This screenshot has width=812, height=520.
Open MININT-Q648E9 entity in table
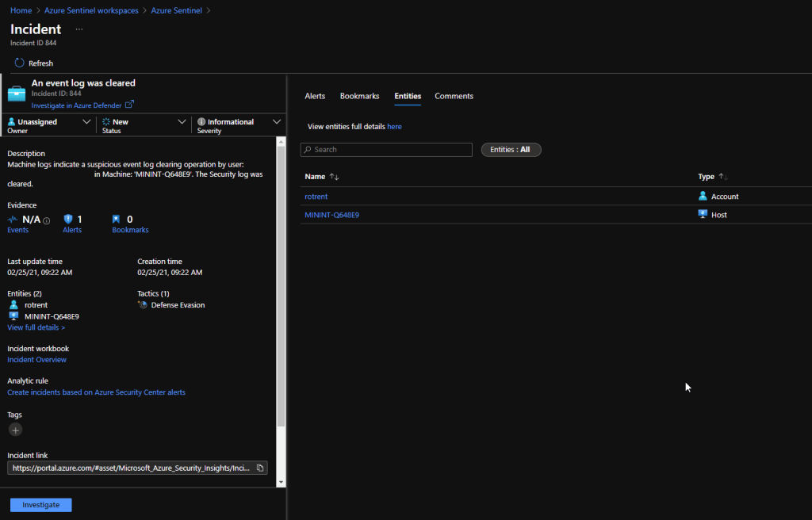tap(332, 215)
